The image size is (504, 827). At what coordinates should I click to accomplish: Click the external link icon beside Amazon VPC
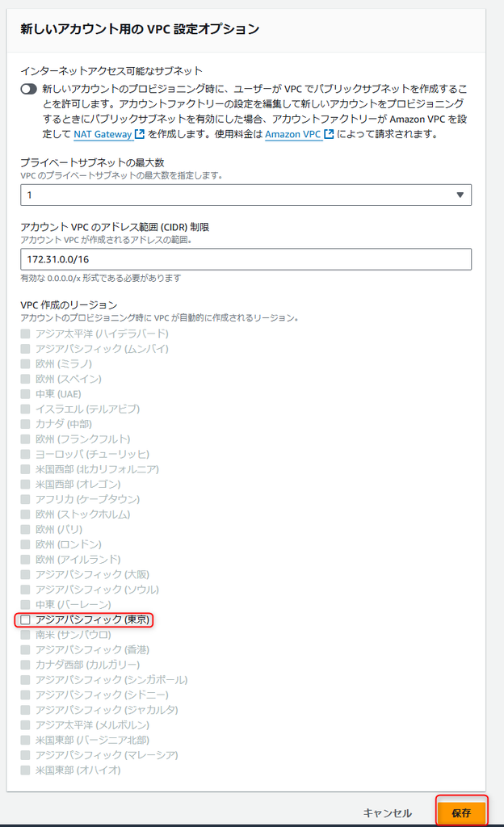[x=329, y=134]
